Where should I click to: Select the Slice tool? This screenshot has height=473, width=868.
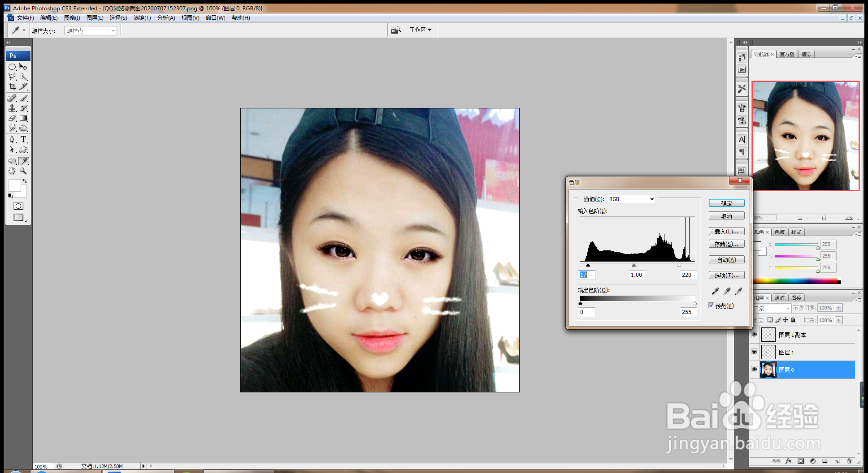click(x=24, y=86)
